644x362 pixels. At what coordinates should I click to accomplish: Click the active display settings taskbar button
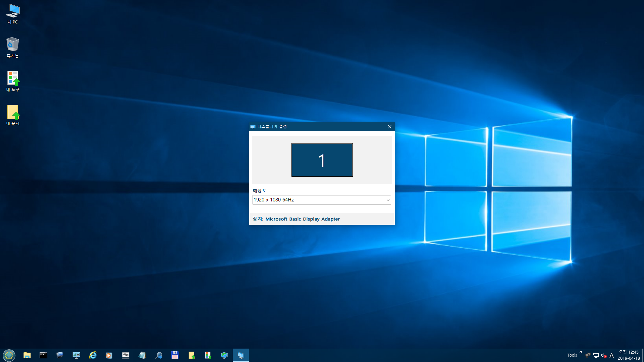pyautogui.click(x=241, y=355)
